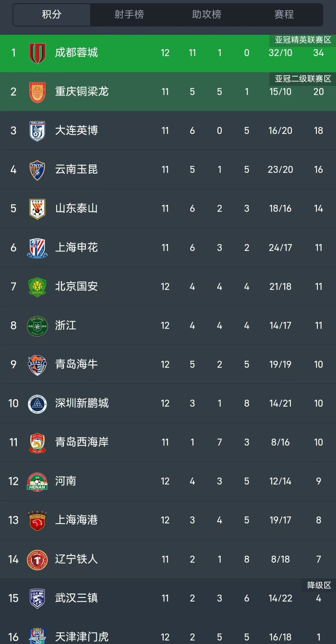
Task: Tap the 河南 HENAN club logo
Action: click(x=37, y=481)
